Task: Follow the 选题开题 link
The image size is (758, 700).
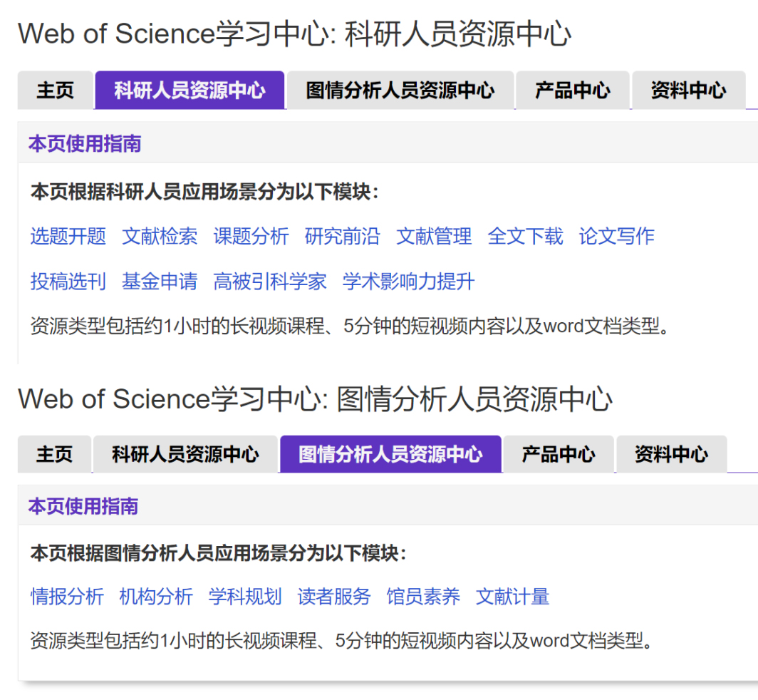Action: point(68,237)
